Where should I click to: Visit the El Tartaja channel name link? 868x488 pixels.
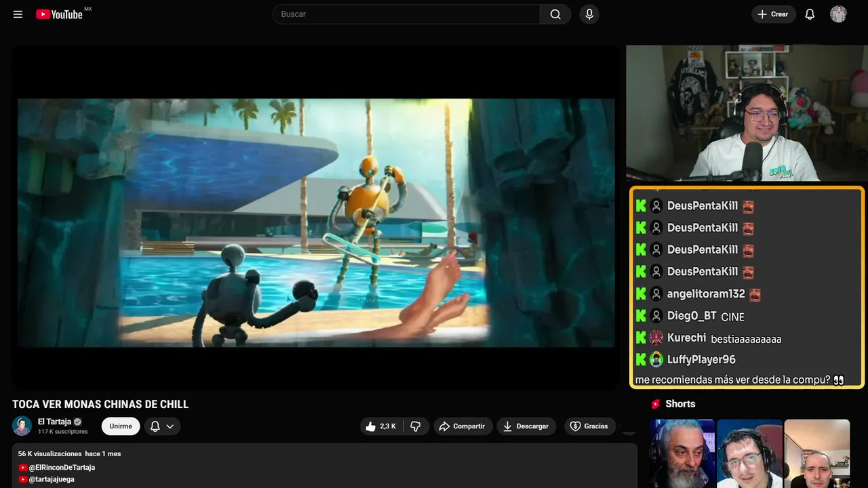(x=54, y=422)
